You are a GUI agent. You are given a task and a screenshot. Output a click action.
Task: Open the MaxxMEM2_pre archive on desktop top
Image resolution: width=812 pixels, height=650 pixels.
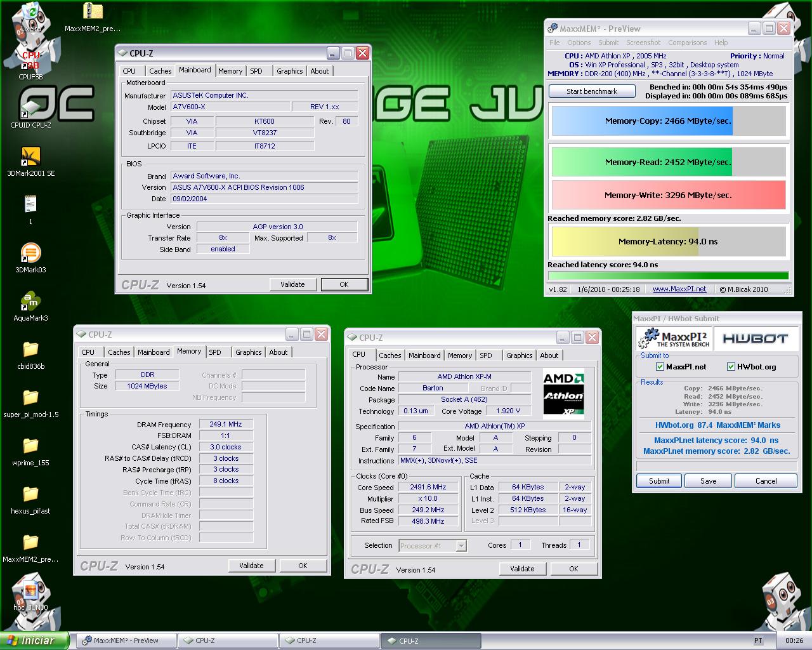93,18
